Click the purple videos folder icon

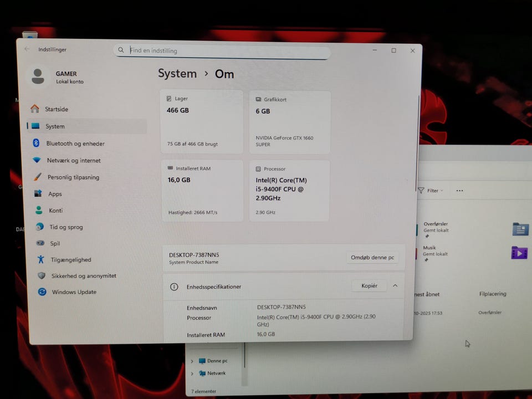[519, 253]
